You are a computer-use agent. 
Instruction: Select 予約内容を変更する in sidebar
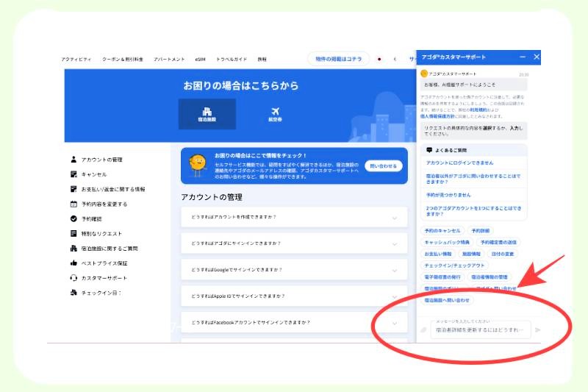pyautogui.click(x=98, y=204)
